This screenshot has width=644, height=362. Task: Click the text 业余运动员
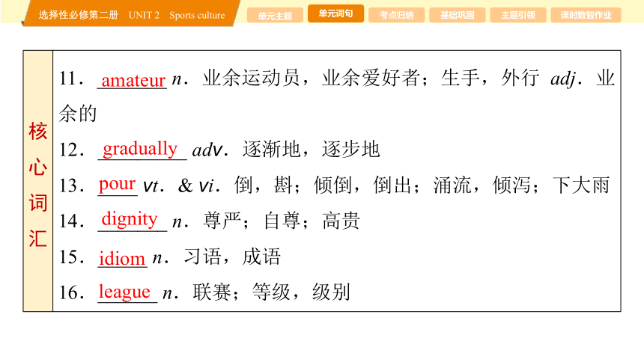[252, 78]
